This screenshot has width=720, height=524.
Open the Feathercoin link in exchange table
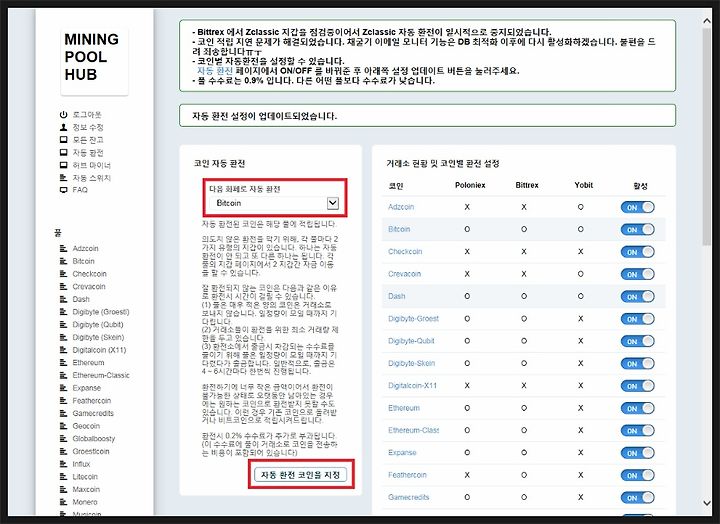tap(407, 475)
